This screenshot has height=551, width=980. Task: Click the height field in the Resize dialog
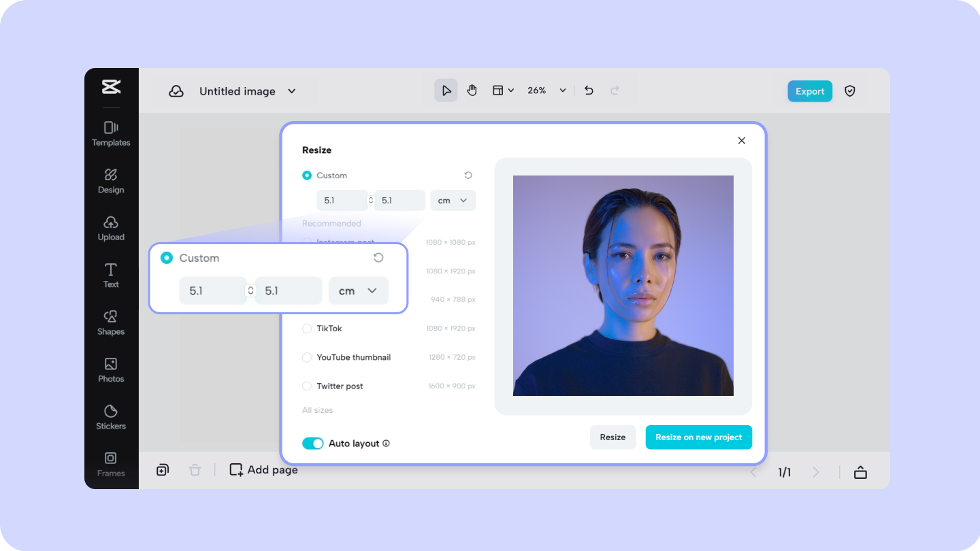(x=399, y=201)
